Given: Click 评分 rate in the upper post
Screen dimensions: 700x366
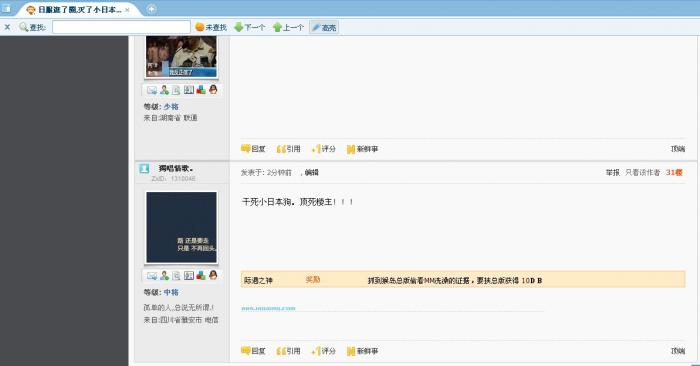Looking at the screenshot, I should (324, 149).
